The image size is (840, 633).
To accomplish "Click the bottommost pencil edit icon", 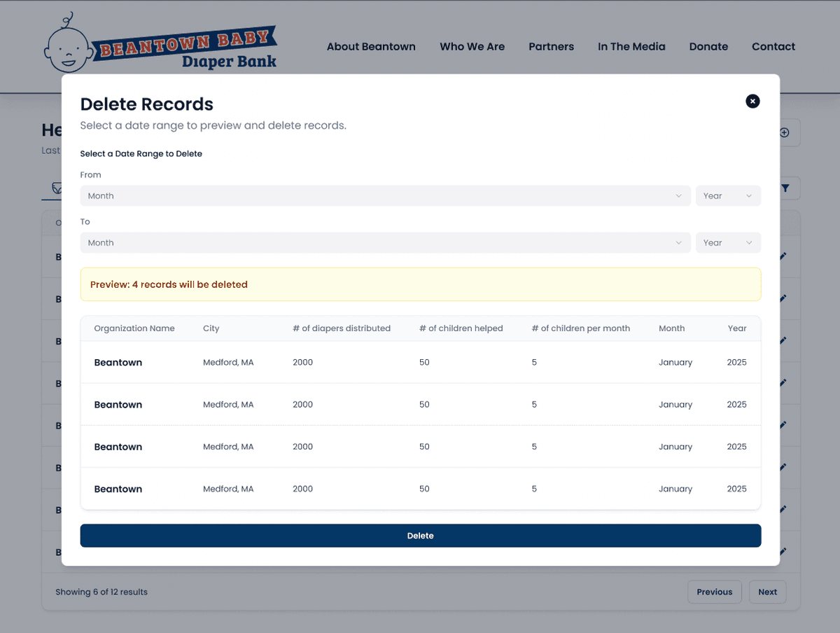I will point(783,552).
